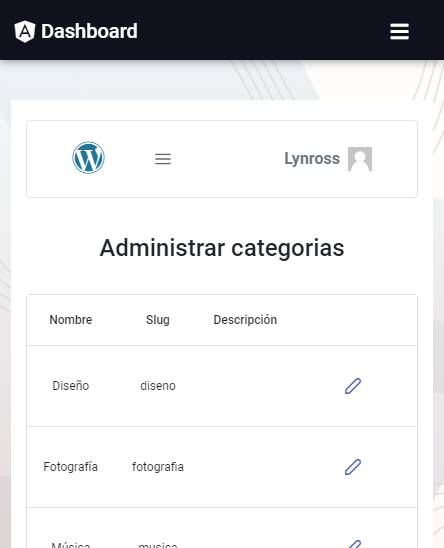Sort by the Nombre column header
The image size is (444, 548).
[71, 320]
